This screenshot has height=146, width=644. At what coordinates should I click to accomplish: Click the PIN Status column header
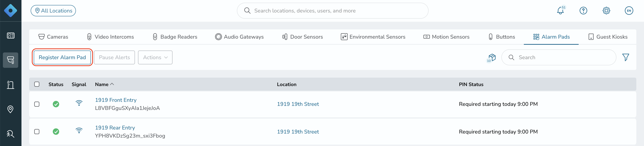click(471, 84)
